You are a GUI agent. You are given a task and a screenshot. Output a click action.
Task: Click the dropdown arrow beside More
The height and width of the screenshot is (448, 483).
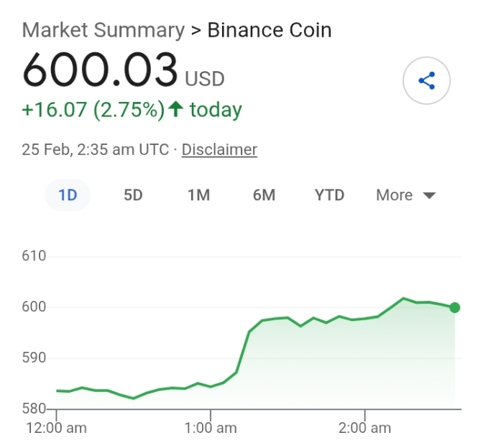click(x=429, y=195)
